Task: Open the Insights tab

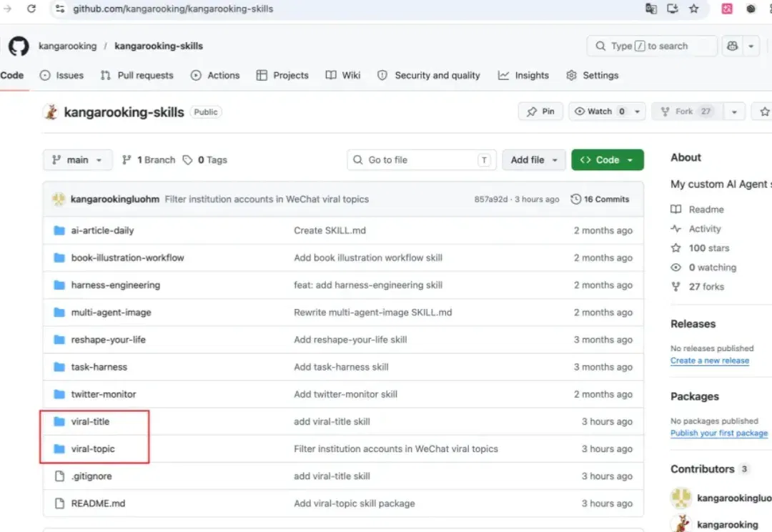Action: [523, 75]
